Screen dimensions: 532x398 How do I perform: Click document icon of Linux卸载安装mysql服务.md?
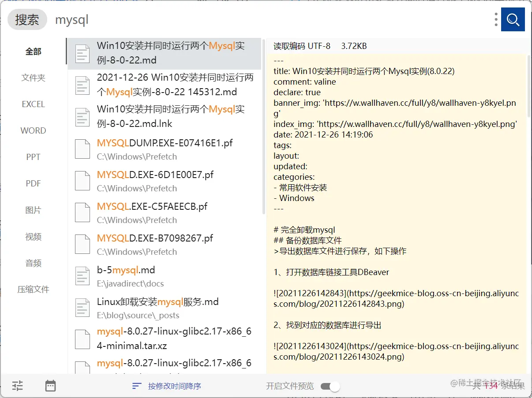coord(82,308)
